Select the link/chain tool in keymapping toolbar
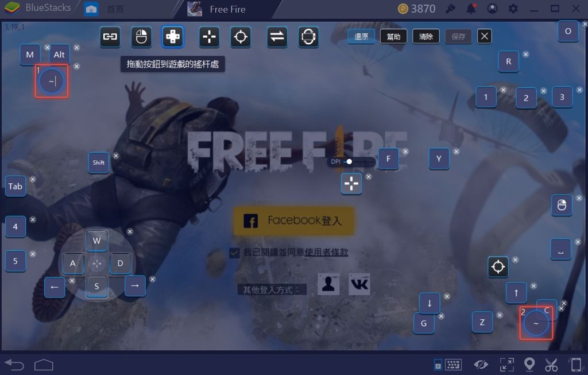Screen dimensions: 588x375 pos(110,37)
